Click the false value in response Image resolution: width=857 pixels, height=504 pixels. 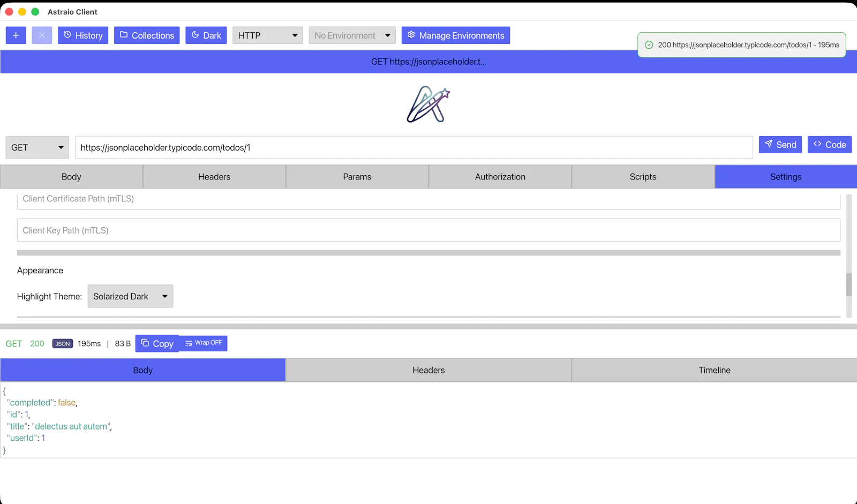tap(66, 403)
